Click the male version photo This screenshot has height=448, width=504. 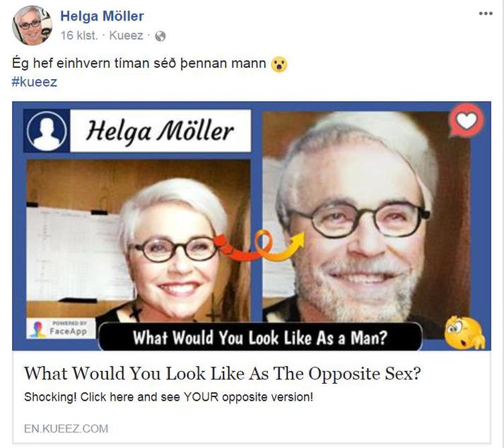(366, 217)
